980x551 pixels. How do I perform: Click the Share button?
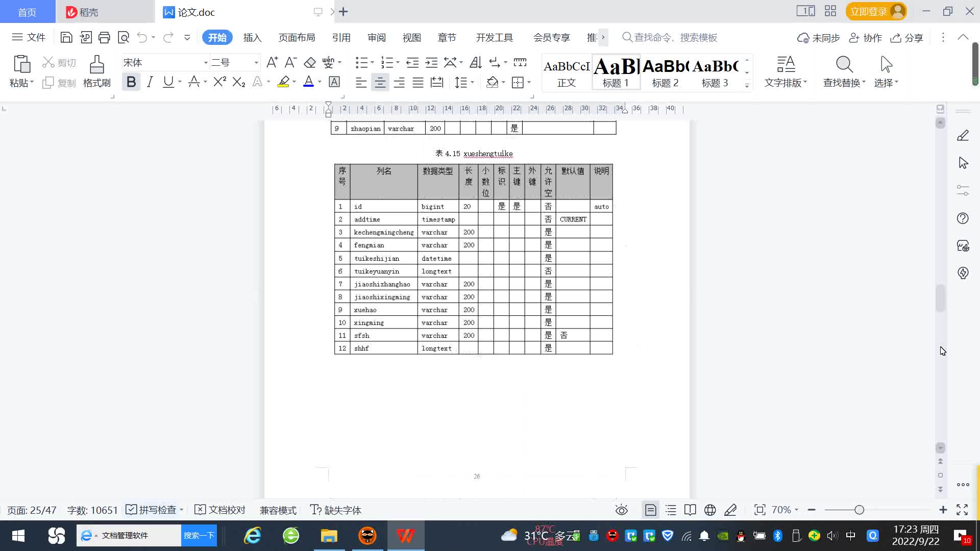point(907,38)
